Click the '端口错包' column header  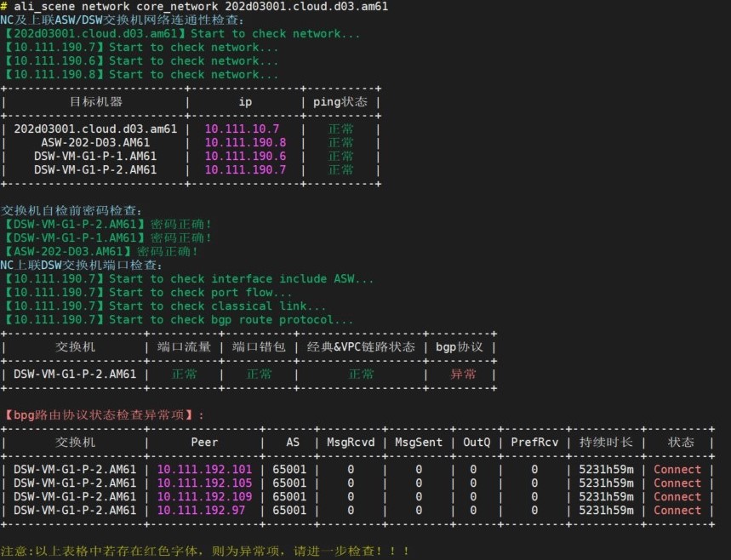(259, 347)
